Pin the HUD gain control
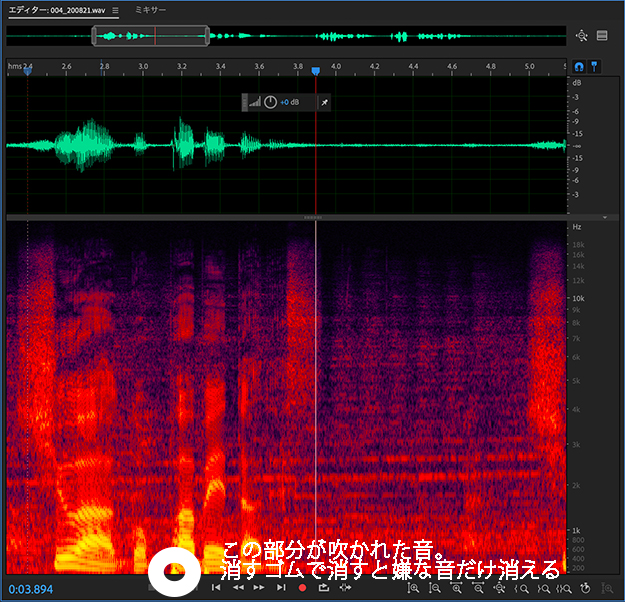 (324, 102)
